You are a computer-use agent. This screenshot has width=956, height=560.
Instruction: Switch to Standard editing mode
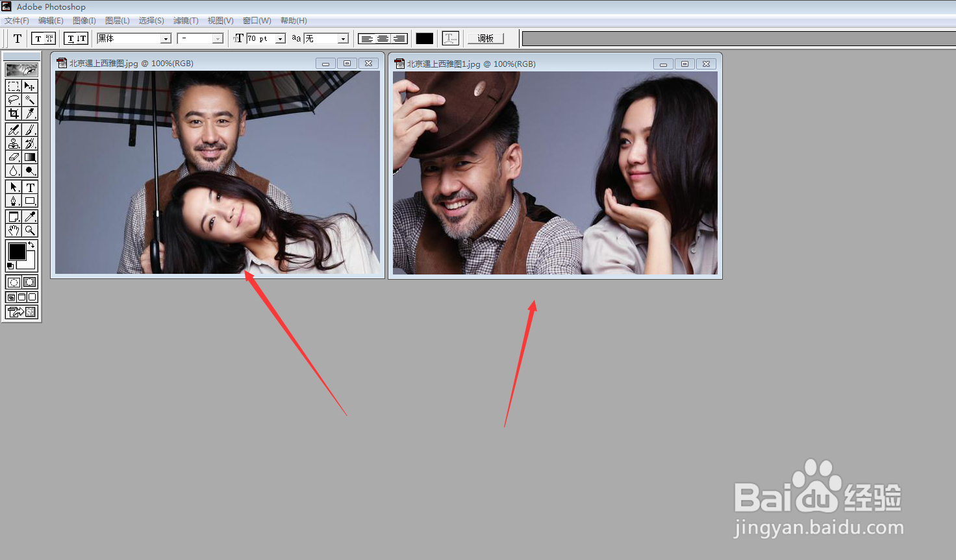(14, 282)
